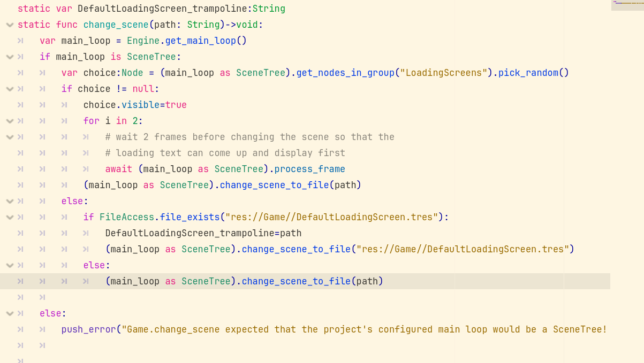The width and height of the screenshot is (644, 363).
Task: Click the 'Engine' class reference
Action: point(143,41)
